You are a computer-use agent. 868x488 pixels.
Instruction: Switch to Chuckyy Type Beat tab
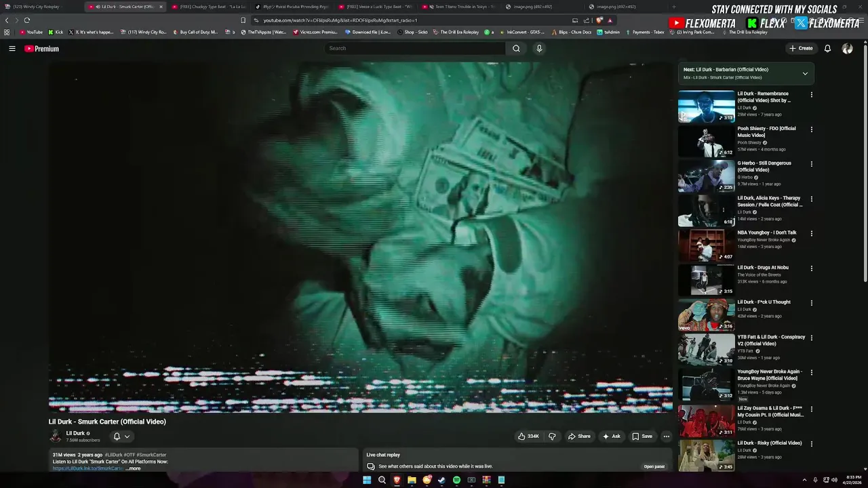[209, 7]
